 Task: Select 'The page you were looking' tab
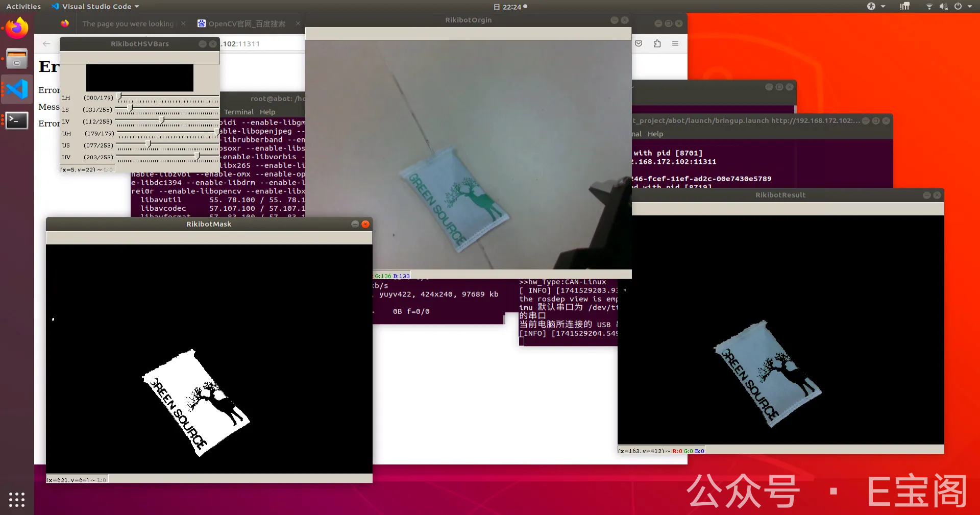(x=128, y=24)
